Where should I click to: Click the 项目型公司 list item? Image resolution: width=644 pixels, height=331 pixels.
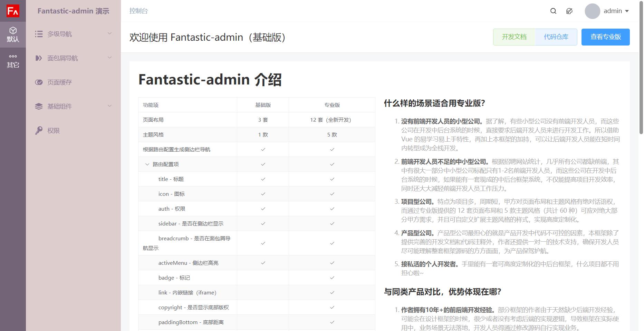[510, 210]
